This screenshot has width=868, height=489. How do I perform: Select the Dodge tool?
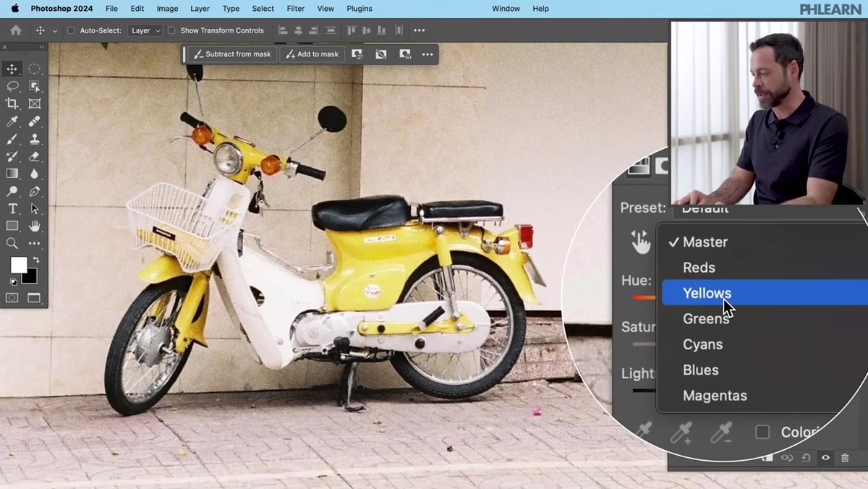[12, 192]
